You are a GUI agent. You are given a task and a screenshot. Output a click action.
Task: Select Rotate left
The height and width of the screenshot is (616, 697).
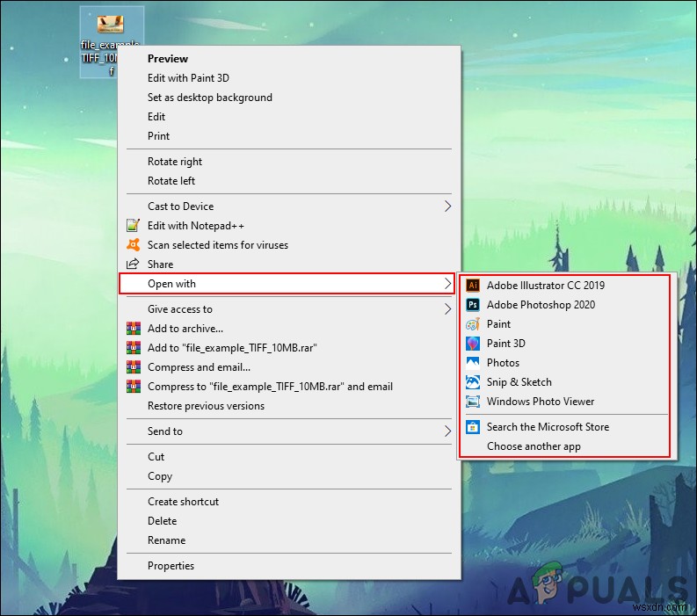(289, 181)
